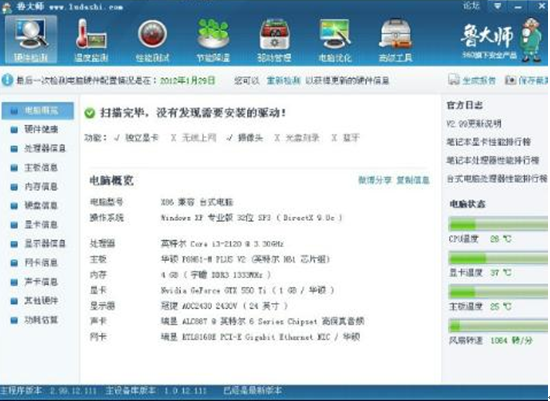The image size is (550, 401).
Task: Click the 复制信息 link
Action: click(413, 180)
